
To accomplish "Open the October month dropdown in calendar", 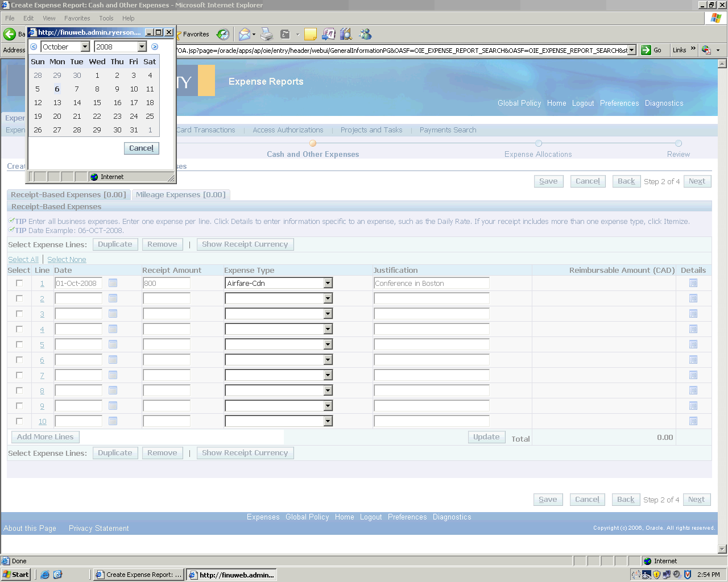I will point(85,47).
